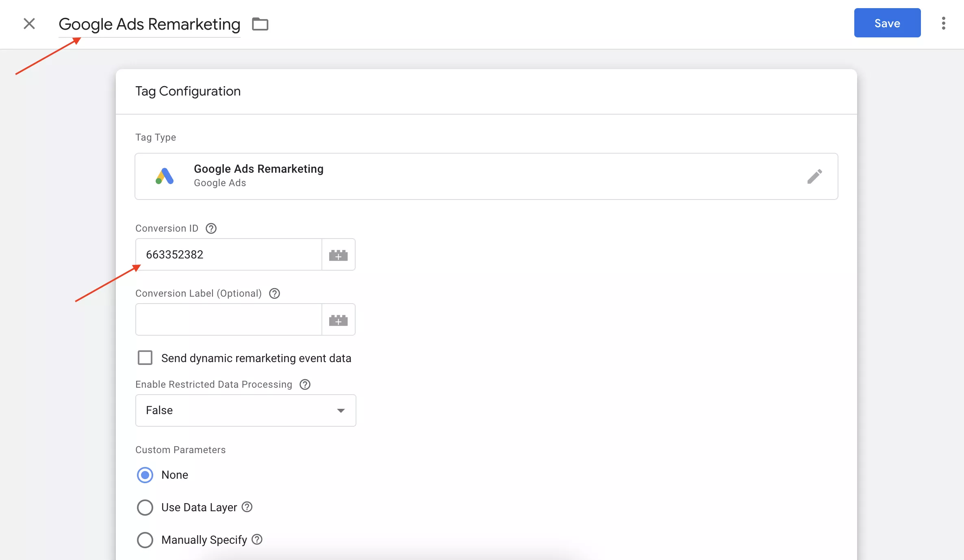Click the Custom Parameters label
The height and width of the screenshot is (560, 964).
coord(180,450)
